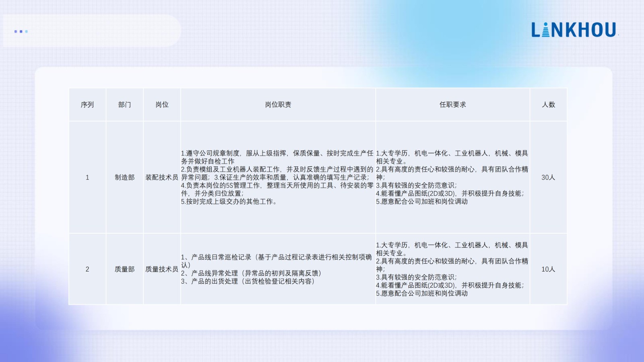The height and width of the screenshot is (362, 644).
Task: Select the 装配技术员 position cell
Action: pos(162,177)
